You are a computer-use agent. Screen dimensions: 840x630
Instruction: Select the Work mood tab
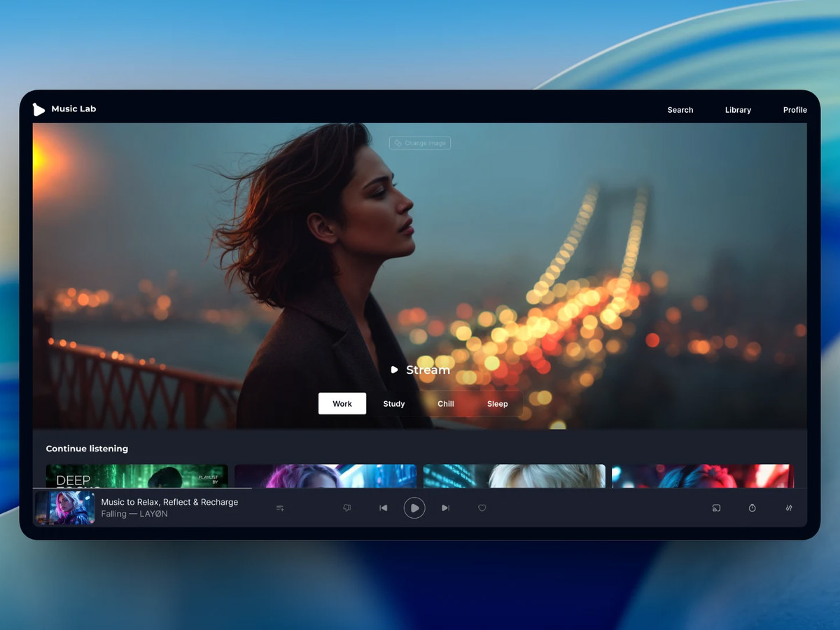click(x=342, y=404)
